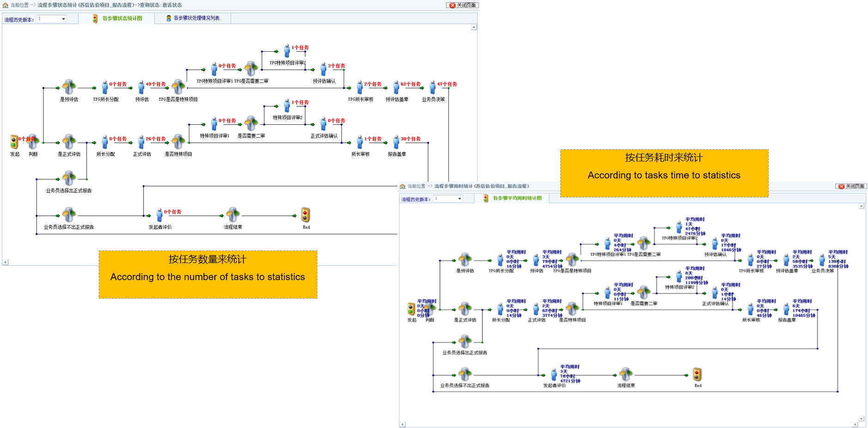The image size is (868, 428).
Task: Click the 是否特殊项目 decision node in task-count window
Action: click(178, 142)
